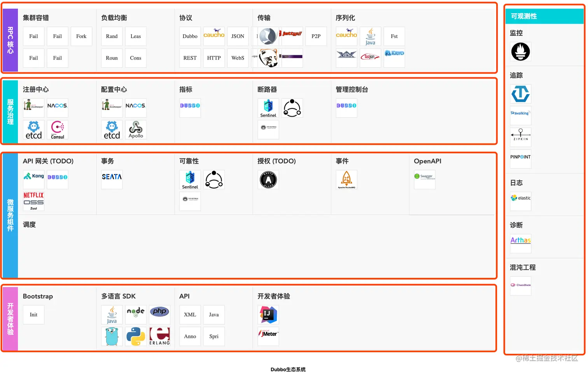588x372 pixels.
Task: Click the JSON tile under 协议
Action: pyautogui.click(x=238, y=37)
